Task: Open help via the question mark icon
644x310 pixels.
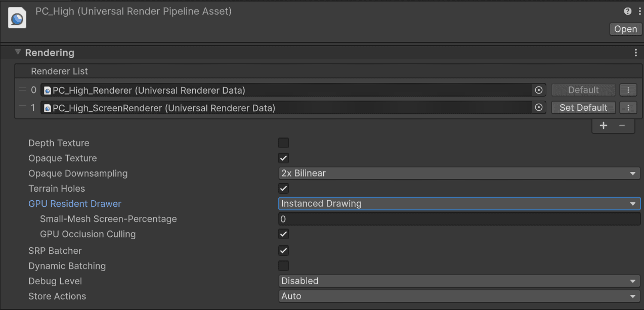Action: click(627, 11)
